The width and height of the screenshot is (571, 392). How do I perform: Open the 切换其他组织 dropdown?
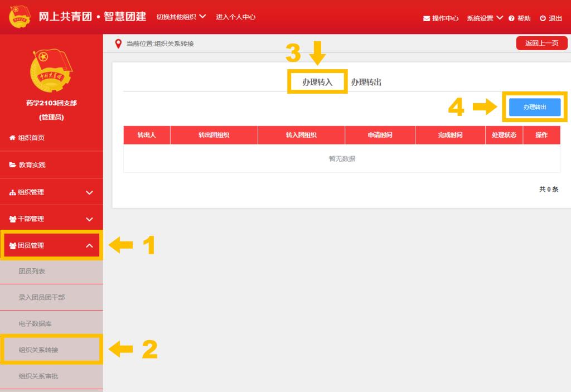coord(181,17)
